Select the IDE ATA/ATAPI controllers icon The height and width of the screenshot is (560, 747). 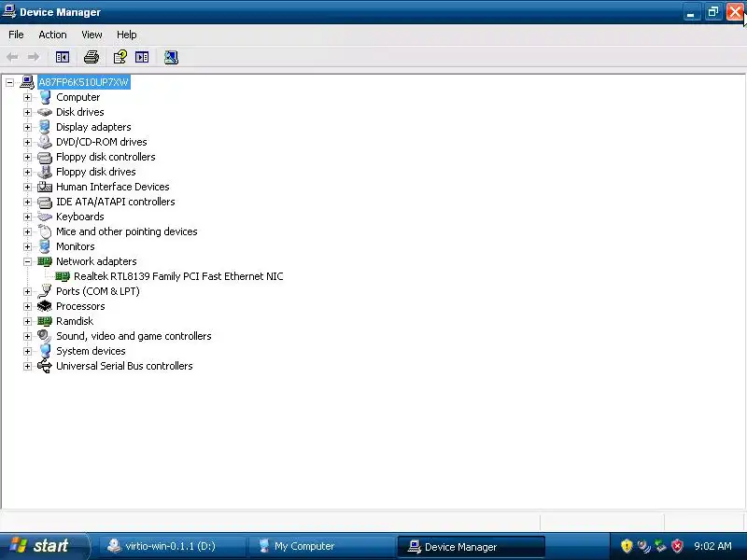pyautogui.click(x=45, y=202)
